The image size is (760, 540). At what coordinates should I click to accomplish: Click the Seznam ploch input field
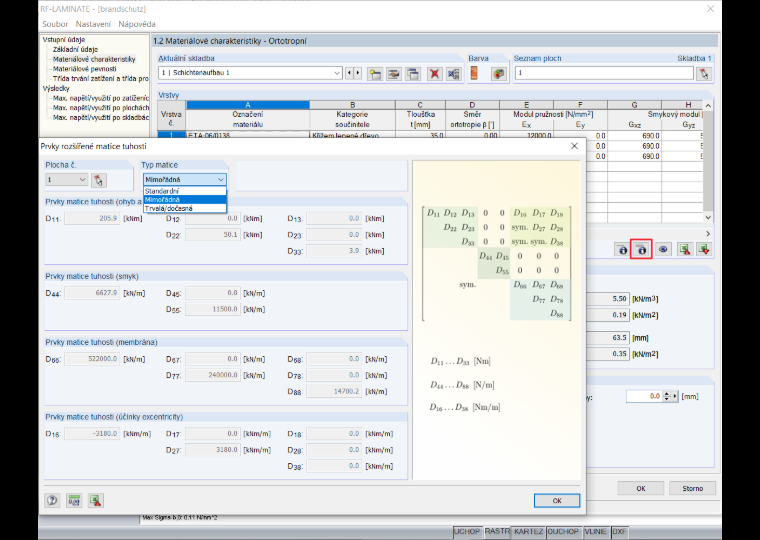tap(604, 73)
